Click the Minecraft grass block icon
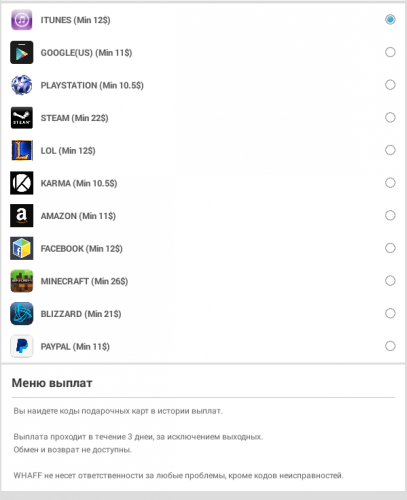Screen dimensions: 407x500 tap(22, 281)
